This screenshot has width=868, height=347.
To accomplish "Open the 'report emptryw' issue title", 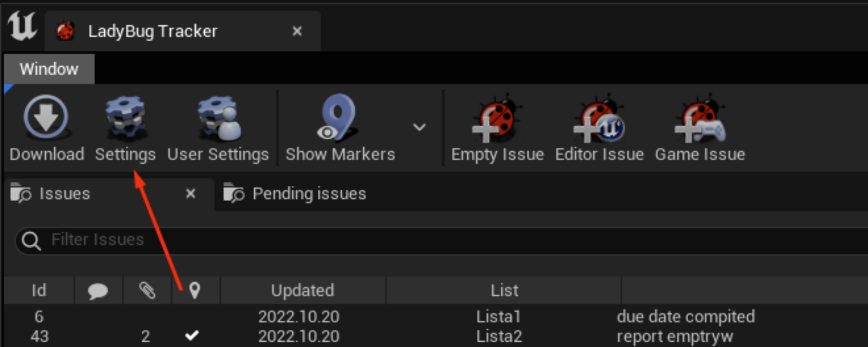I will (x=675, y=336).
